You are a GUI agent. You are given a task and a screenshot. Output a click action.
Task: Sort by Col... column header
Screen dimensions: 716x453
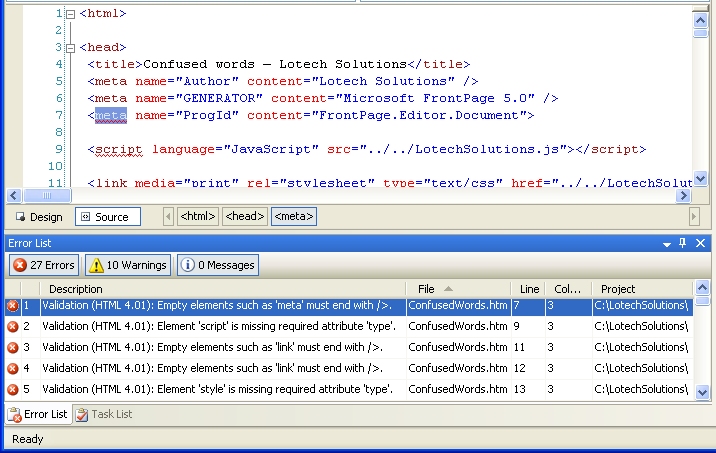coord(568,289)
